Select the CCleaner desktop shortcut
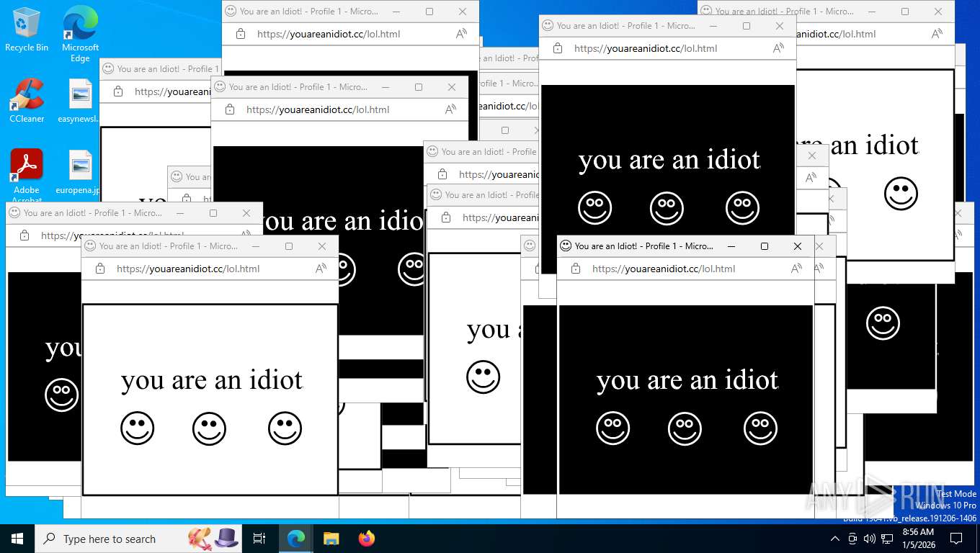The height and width of the screenshot is (553, 980). (27, 100)
